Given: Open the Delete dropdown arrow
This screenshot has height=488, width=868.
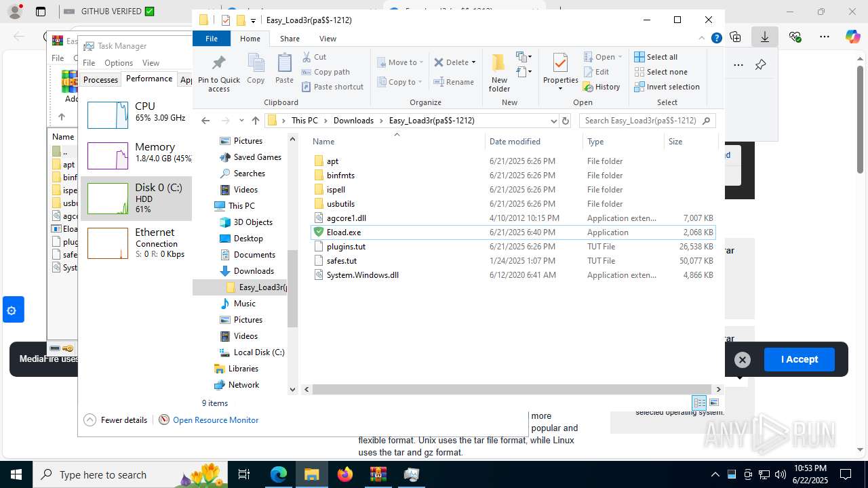Looking at the screenshot, I should pyautogui.click(x=473, y=62).
